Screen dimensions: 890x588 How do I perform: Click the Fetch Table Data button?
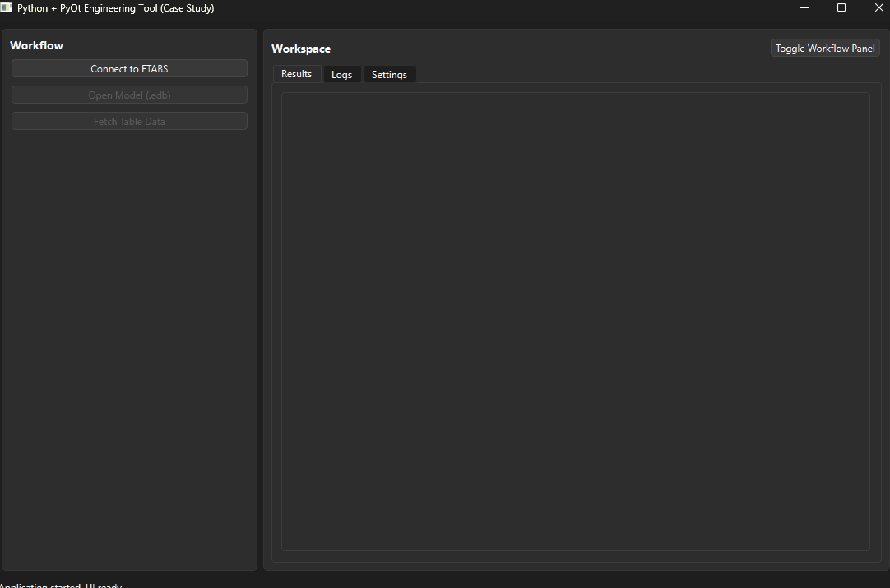[129, 121]
